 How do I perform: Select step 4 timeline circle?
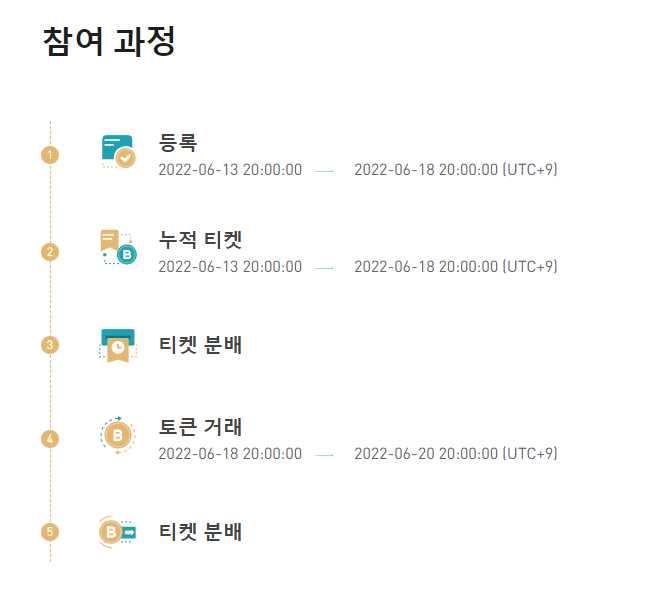point(50,438)
